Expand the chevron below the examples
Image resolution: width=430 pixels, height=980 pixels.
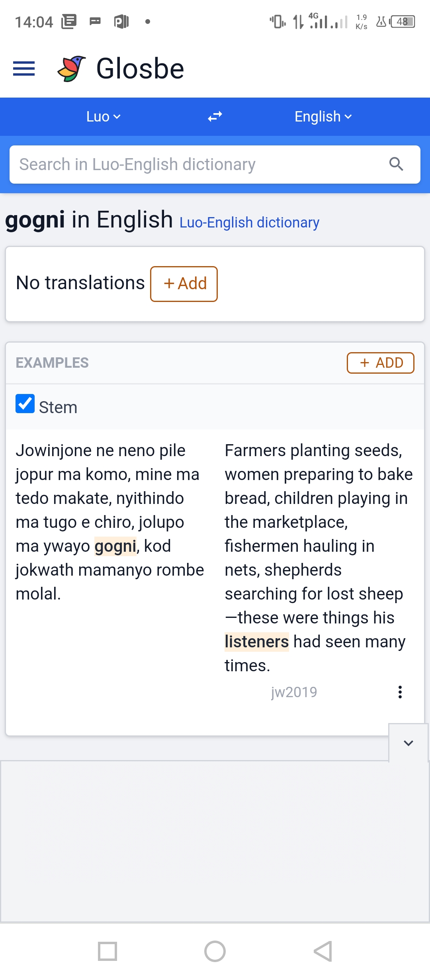[x=408, y=743]
